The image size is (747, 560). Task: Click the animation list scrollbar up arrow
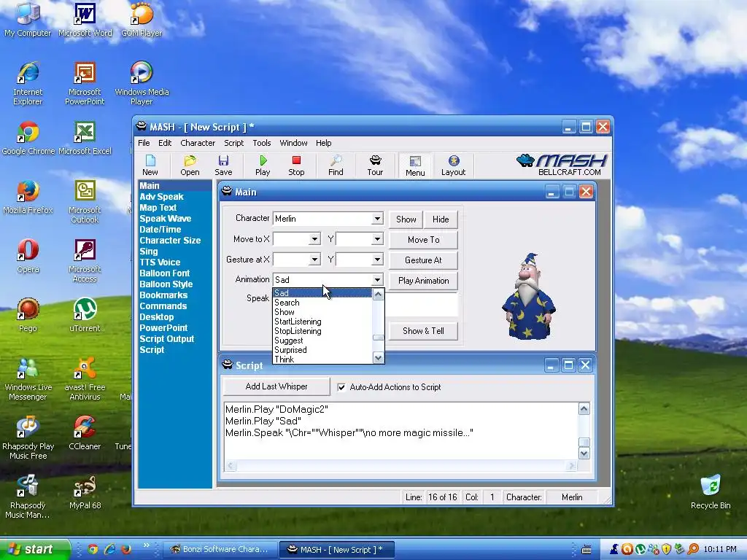point(379,295)
